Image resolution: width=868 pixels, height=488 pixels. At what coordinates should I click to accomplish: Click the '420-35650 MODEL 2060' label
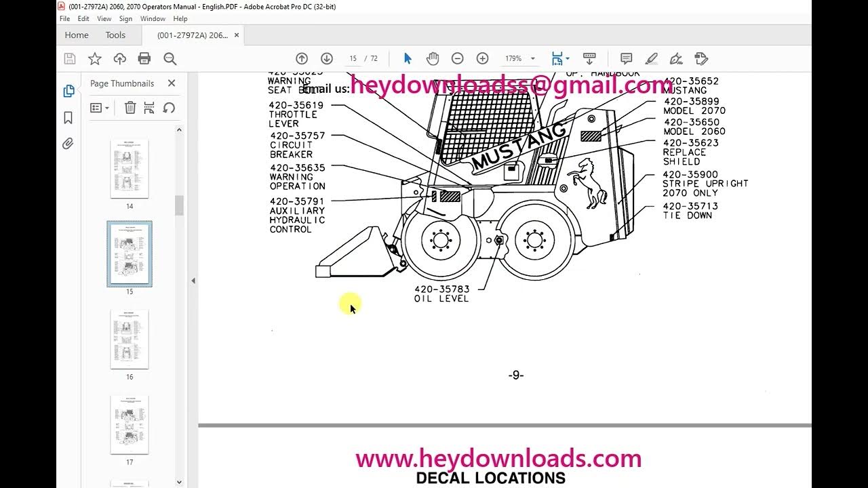(694, 127)
